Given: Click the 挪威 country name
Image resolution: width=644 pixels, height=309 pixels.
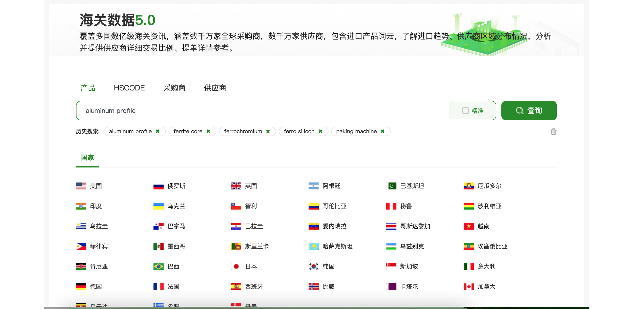Looking at the screenshot, I should (328, 286).
